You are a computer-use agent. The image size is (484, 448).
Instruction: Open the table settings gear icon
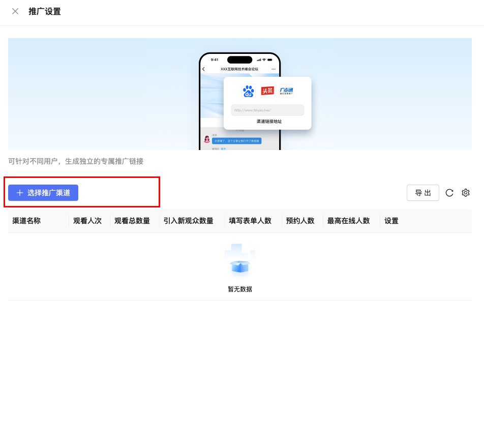coord(466,193)
